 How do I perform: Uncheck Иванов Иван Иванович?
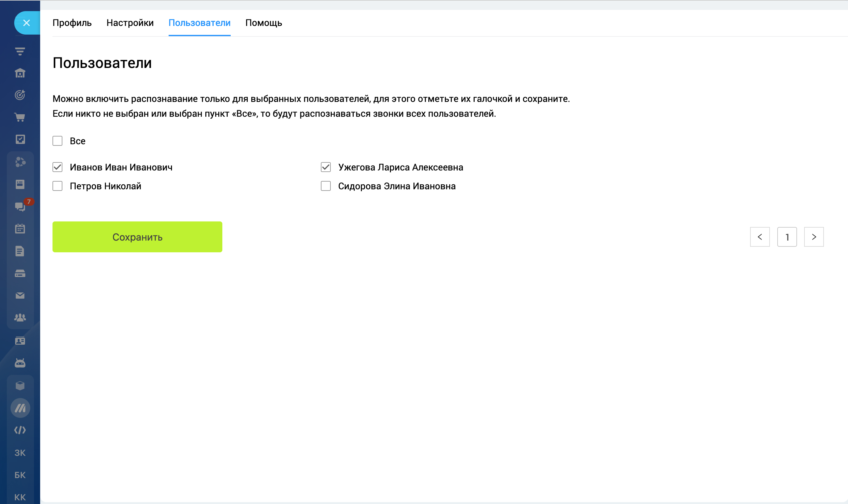57,167
